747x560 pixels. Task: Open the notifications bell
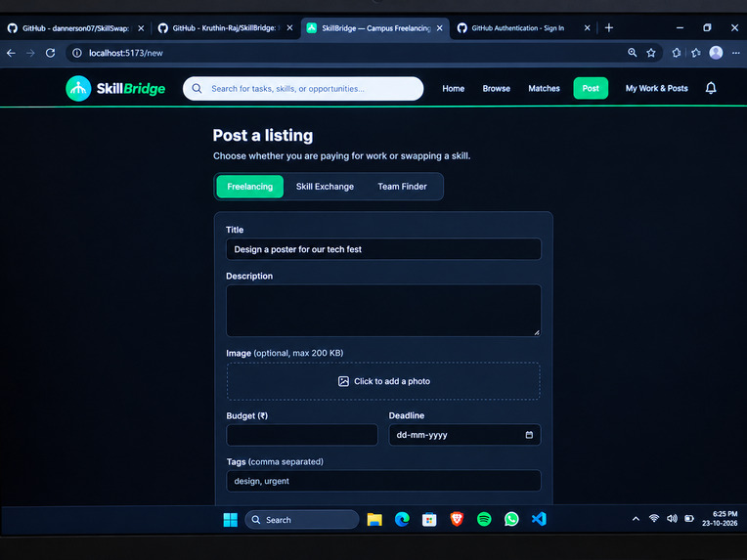(x=711, y=88)
